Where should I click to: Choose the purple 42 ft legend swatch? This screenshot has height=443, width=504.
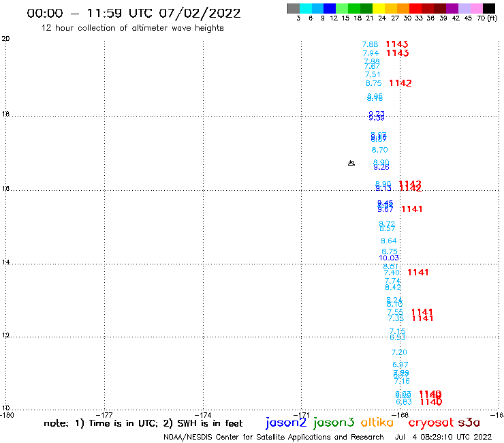point(452,8)
